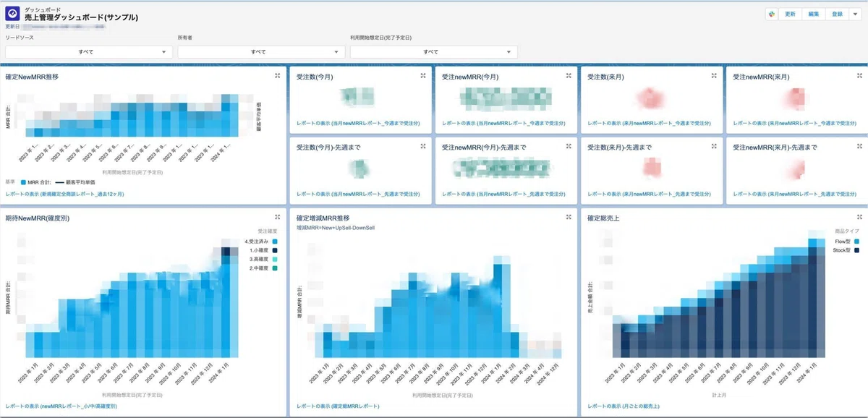Screen dimensions: 868x418
Task: Open the Slack-style colorful icon button
Action: click(x=772, y=14)
